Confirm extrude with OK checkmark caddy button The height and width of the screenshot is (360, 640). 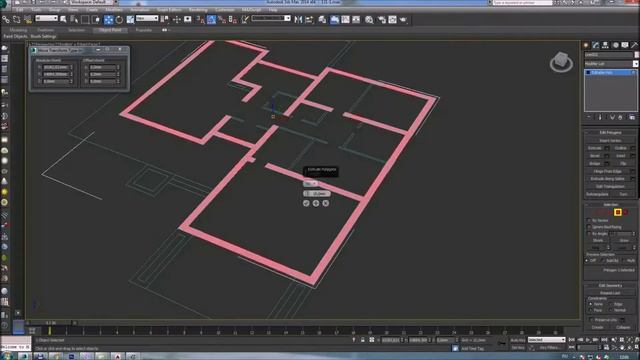point(306,203)
